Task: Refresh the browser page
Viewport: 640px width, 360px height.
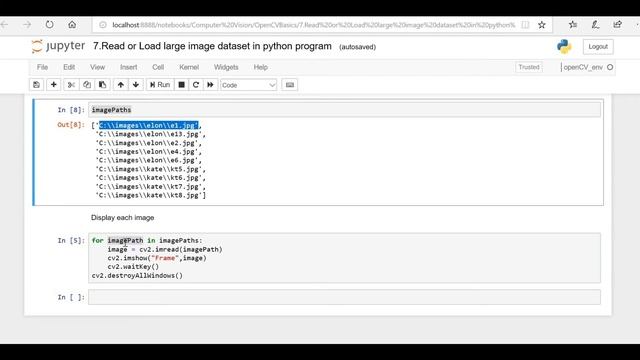Action: pyautogui.click(x=49, y=25)
